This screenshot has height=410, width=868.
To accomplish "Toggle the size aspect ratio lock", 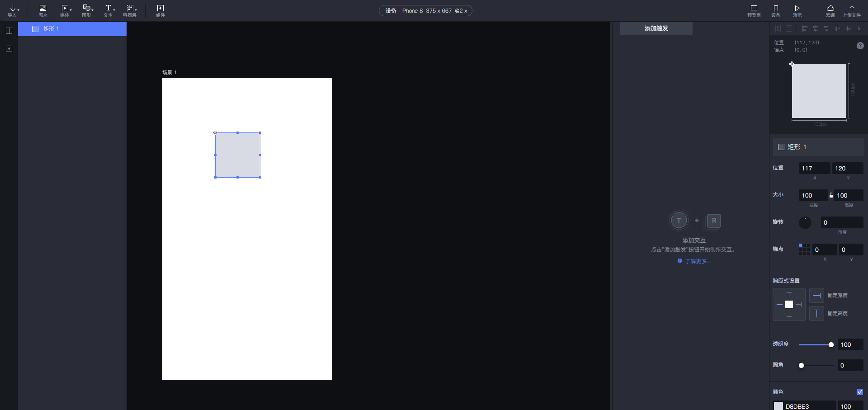I will [x=831, y=195].
